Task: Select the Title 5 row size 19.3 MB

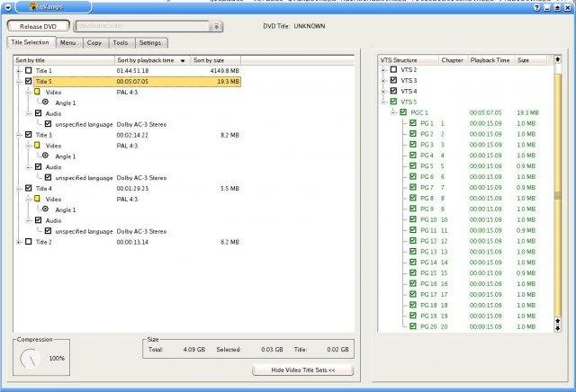Action: point(228,82)
